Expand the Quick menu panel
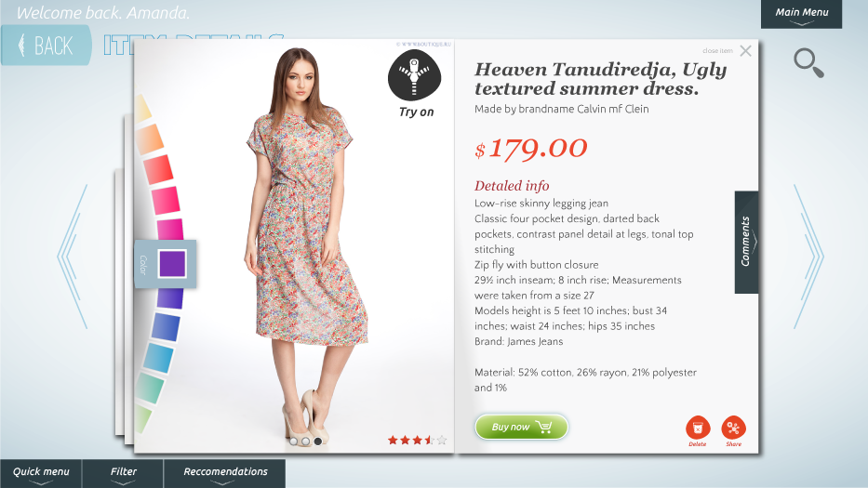Viewport: 868px width, 488px height. [41, 474]
